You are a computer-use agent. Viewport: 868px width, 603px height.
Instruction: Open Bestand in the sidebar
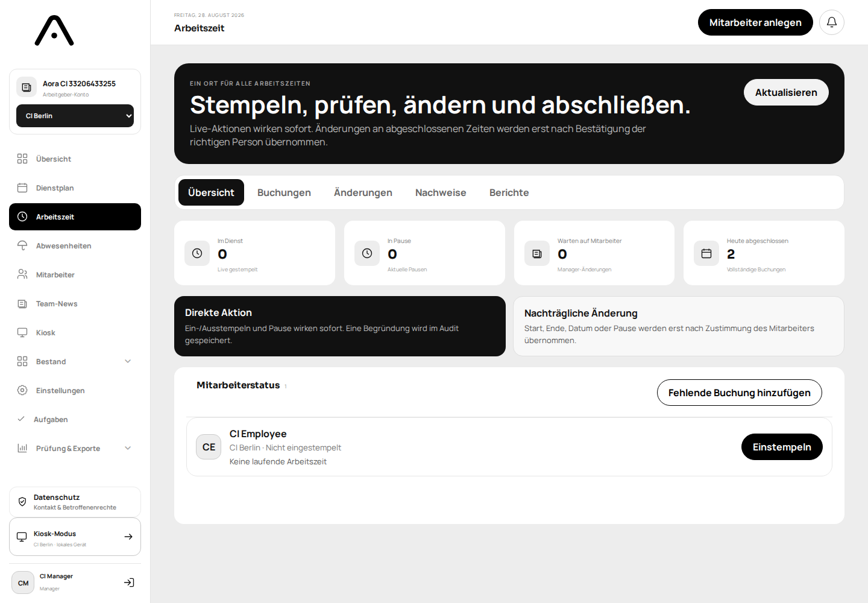(x=75, y=361)
